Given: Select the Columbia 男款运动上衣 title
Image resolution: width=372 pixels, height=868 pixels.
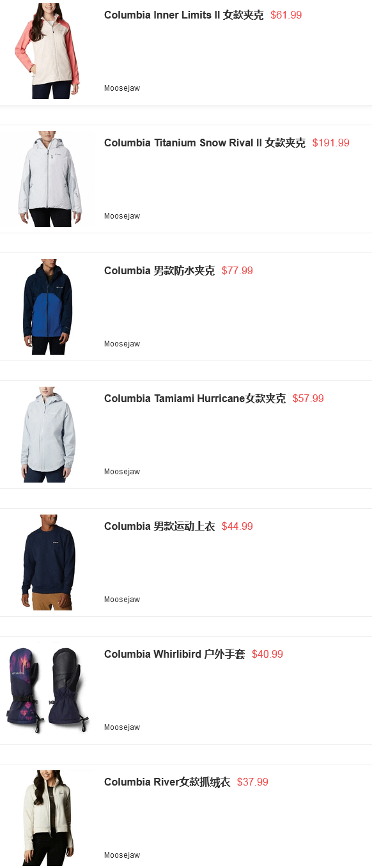Looking at the screenshot, I should pyautogui.click(x=159, y=526).
